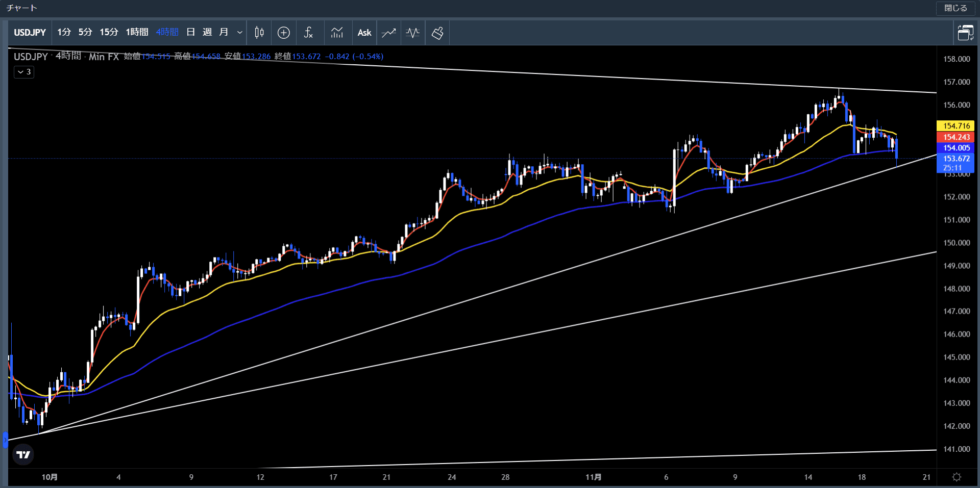Click the 150.000 price axis label
This screenshot has width=980, height=488.
pyautogui.click(x=957, y=243)
